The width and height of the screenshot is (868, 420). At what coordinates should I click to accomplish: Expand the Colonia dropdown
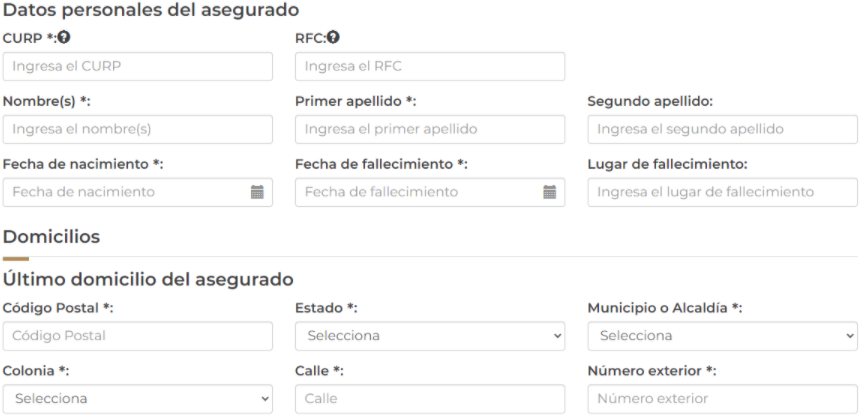coord(138,399)
